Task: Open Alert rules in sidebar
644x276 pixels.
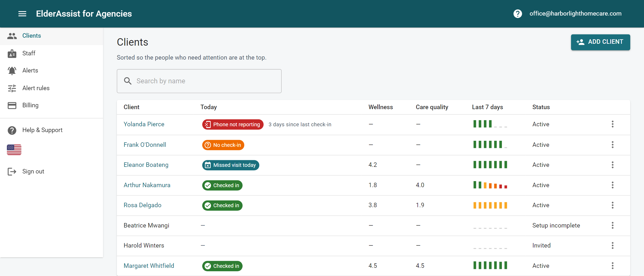Action: [x=51, y=88]
